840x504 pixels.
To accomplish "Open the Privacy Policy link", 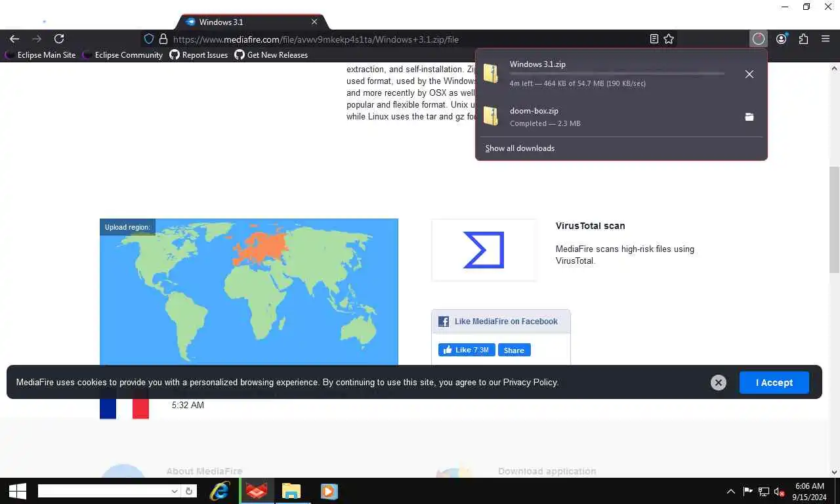I will pyautogui.click(x=530, y=382).
